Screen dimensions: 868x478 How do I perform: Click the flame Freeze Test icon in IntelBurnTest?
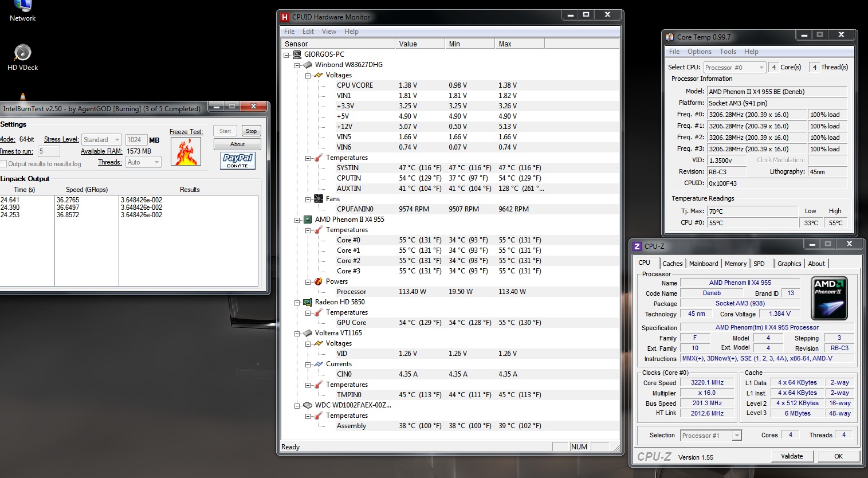point(186,151)
